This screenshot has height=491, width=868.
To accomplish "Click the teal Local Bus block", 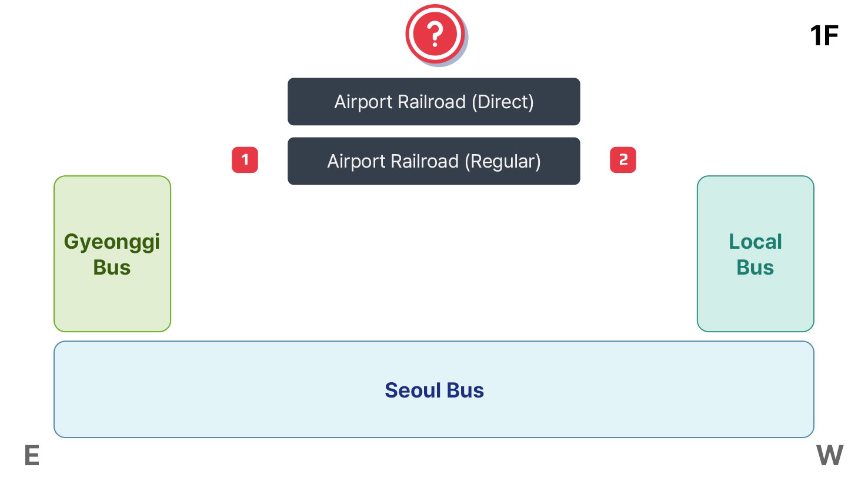I will coord(755,254).
